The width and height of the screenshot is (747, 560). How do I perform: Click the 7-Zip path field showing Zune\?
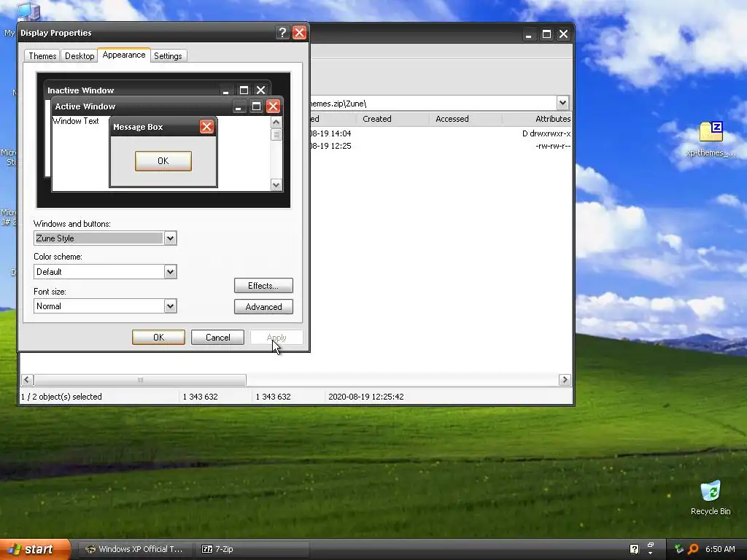tap(433, 104)
